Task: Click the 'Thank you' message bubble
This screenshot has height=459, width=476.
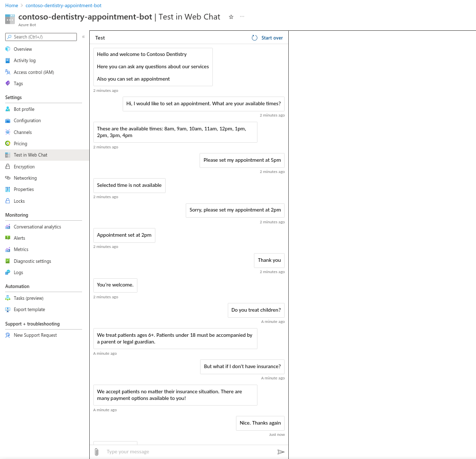Action: tap(269, 260)
